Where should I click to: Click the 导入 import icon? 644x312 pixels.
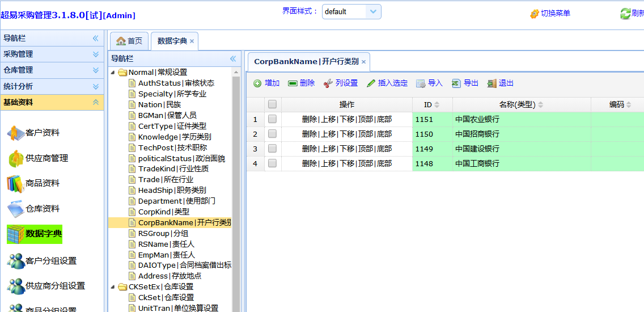(421, 83)
